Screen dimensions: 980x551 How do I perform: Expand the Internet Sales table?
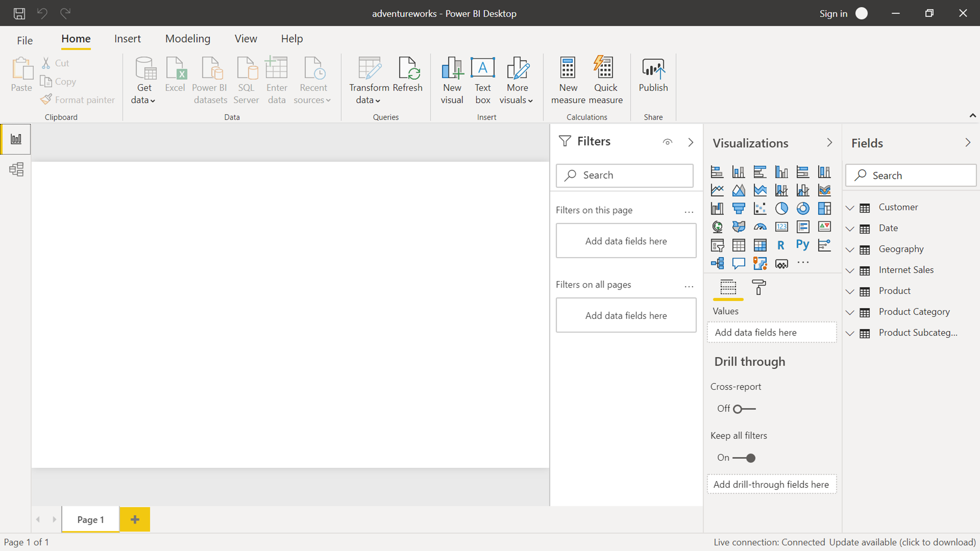(x=850, y=270)
